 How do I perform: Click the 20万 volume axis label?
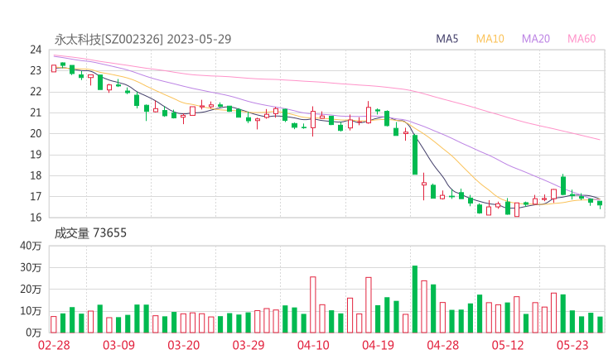(x=31, y=289)
